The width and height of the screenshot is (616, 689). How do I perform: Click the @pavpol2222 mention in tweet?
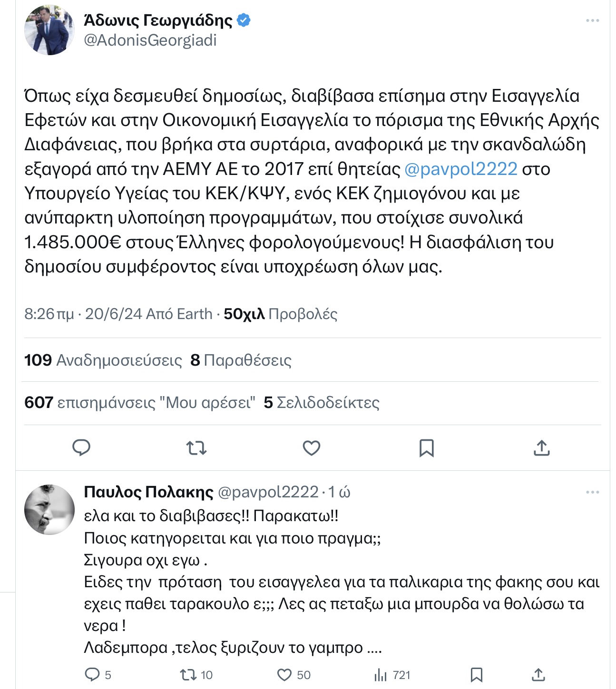click(460, 169)
